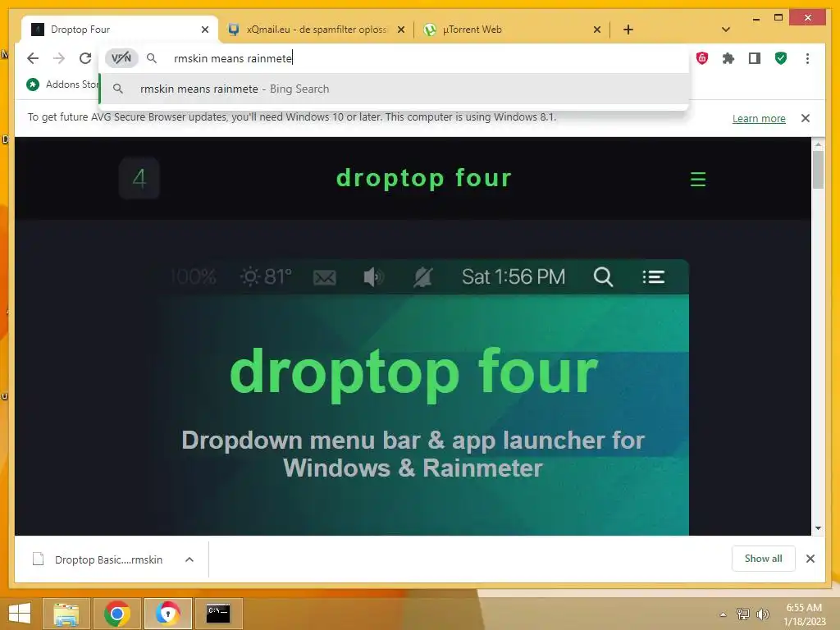Click the mail envelope icon in preview

click(325, 277)
